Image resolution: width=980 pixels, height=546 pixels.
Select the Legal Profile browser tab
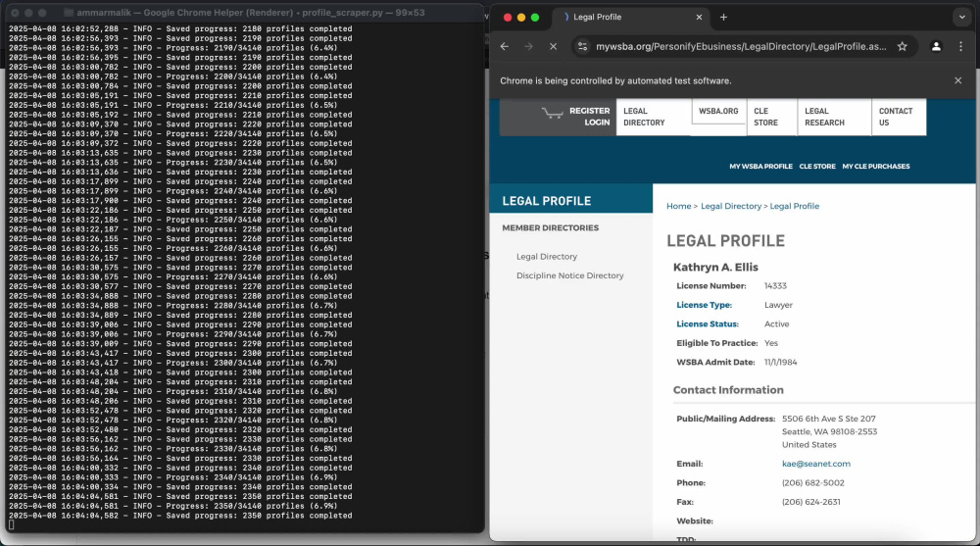point(631,18)
